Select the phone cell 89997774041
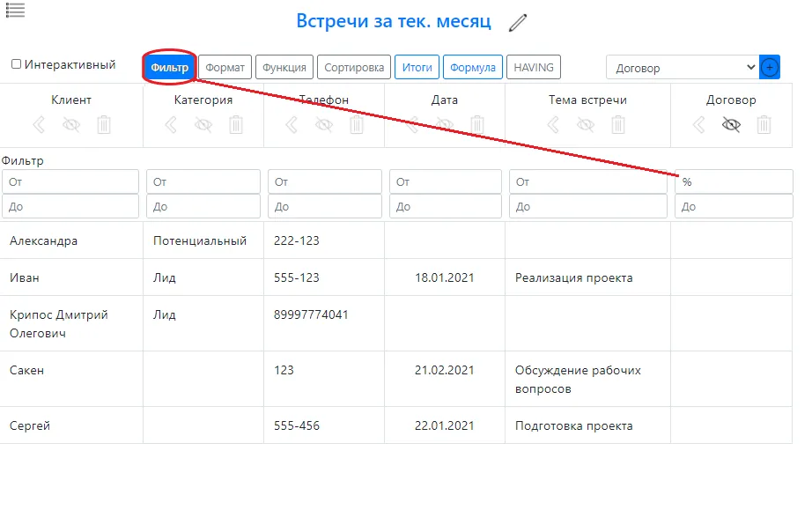The width and height of the screenshot is (812, 510). (324, 323)
